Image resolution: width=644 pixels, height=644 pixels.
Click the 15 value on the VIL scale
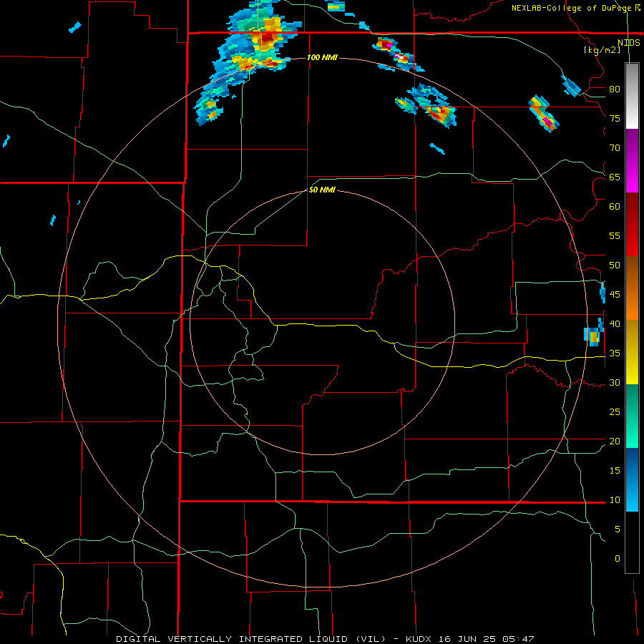point(615,471)
